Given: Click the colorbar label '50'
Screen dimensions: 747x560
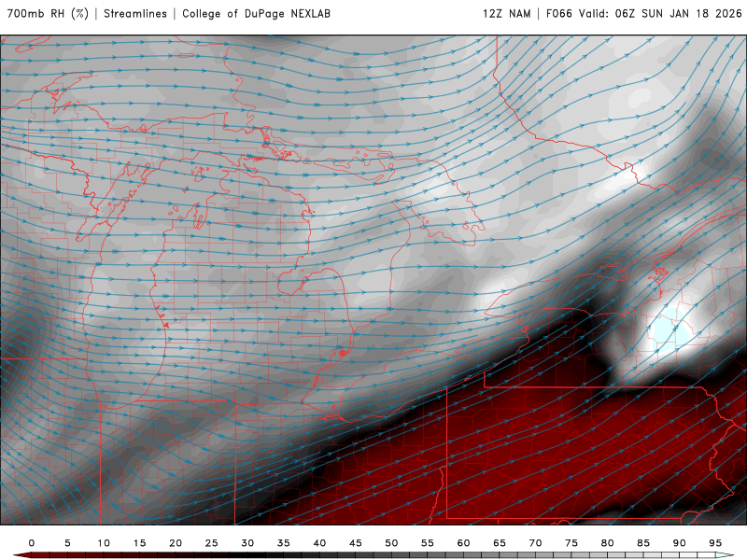Looking at the screenshot, I should [391, 543].
